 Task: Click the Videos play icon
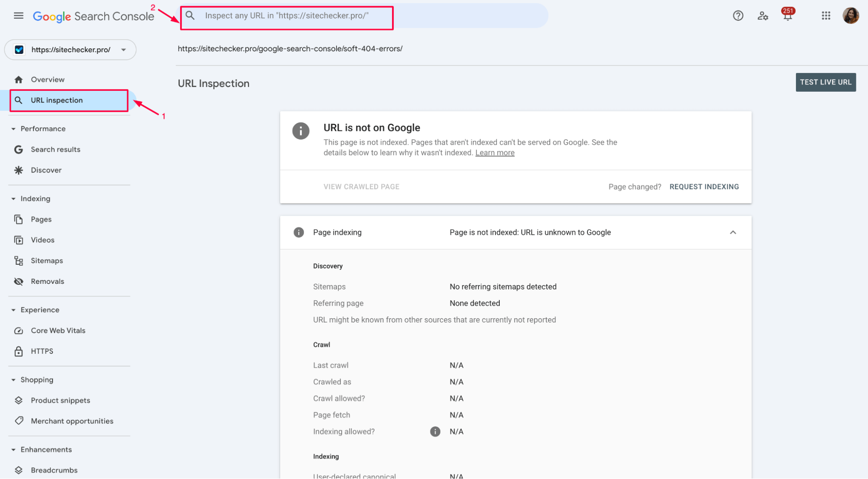click(19, 240)
